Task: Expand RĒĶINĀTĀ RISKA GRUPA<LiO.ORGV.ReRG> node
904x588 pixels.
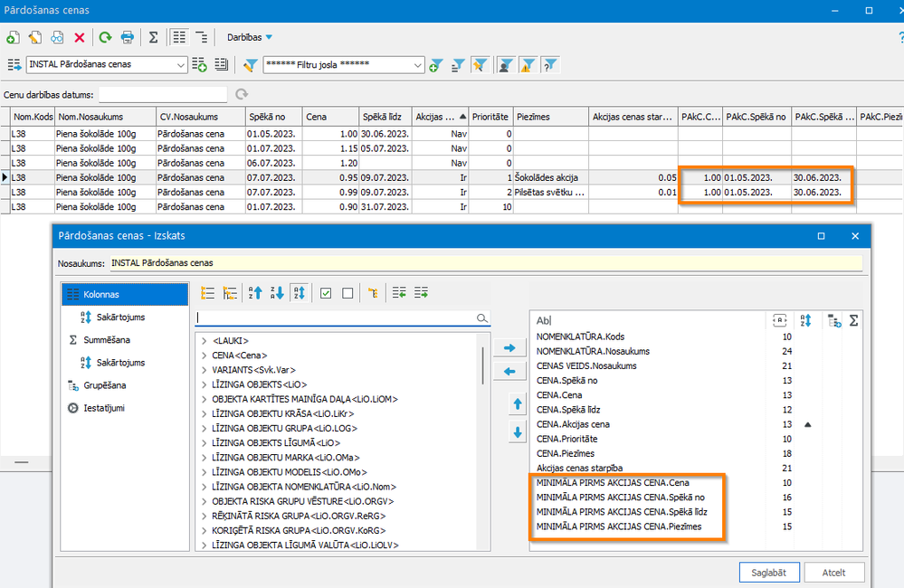Action: pyautogui.click(x=205, y=516)
